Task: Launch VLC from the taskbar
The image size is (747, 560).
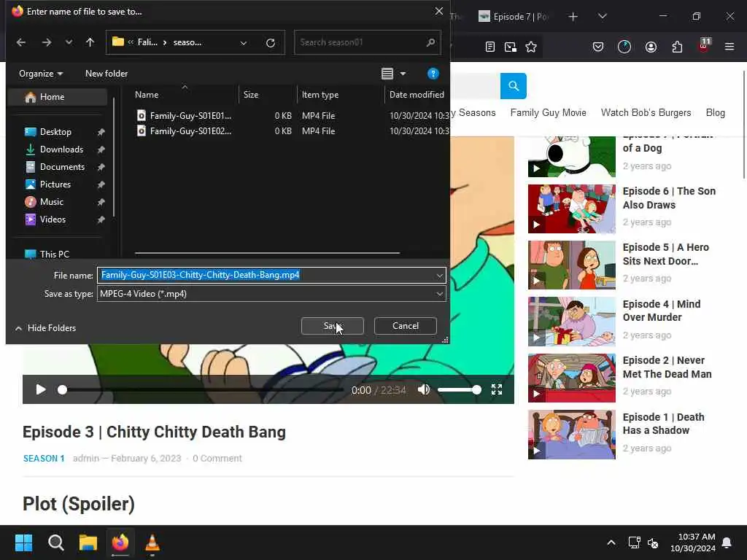Action: tap(152, 542)
